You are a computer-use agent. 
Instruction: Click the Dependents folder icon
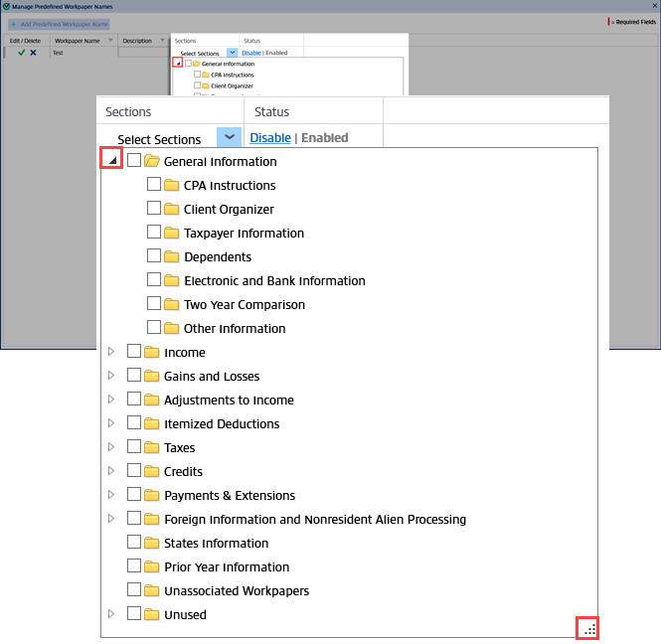click(x=172, y=257)
